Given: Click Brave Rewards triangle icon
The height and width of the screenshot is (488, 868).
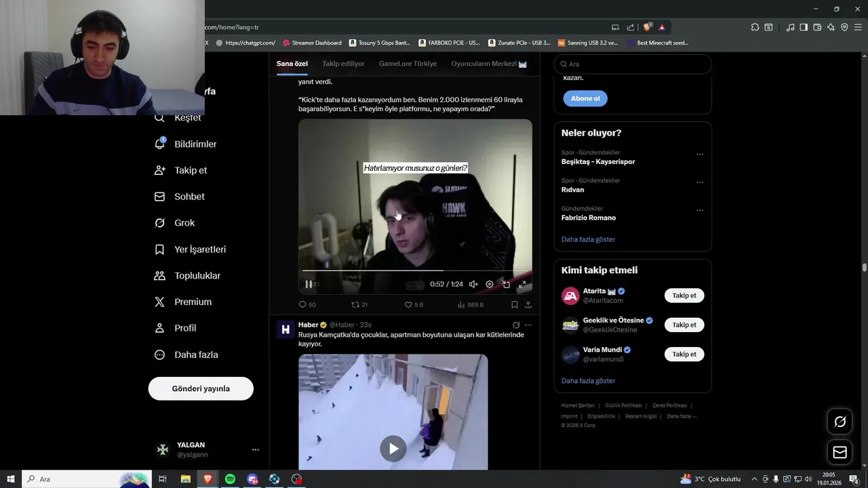Looking at the screenshot, I should [x=662, y=27].
